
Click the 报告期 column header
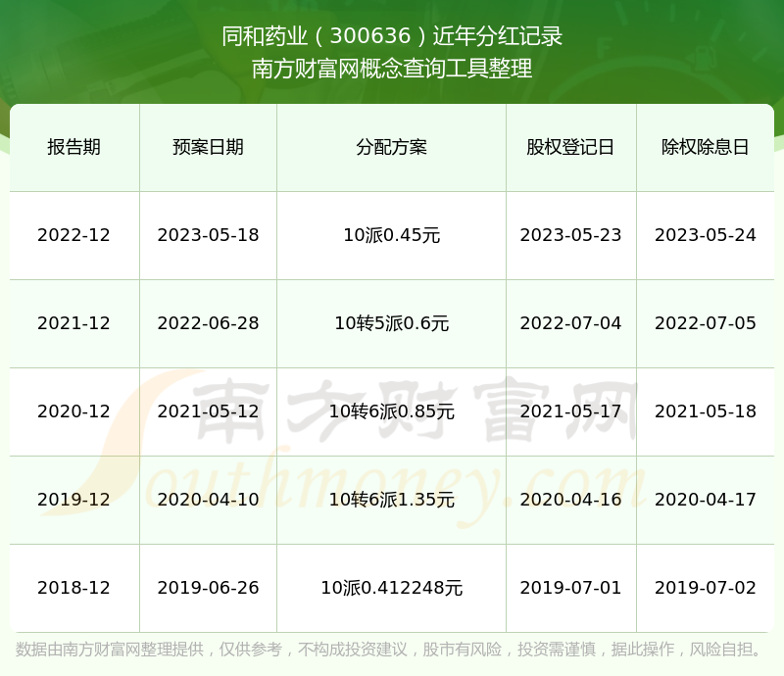[74, 147]
